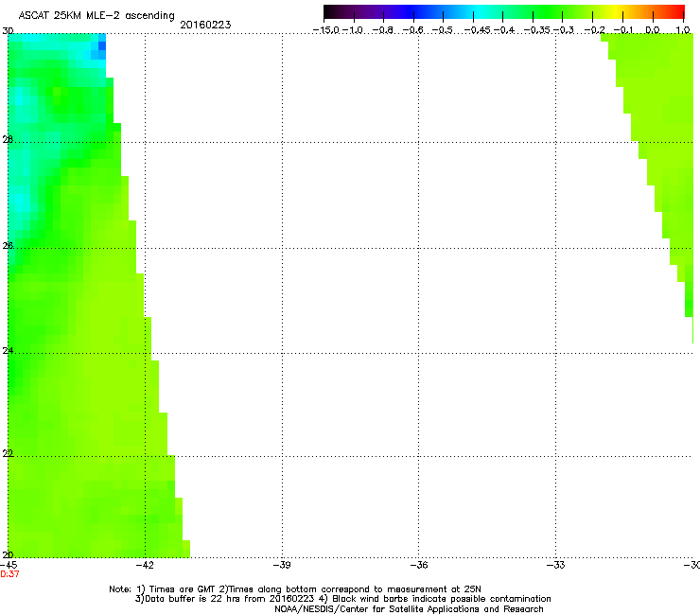The height and width of the screenshot is (615, 700).
Task: Click the note line about 'Data buffer is 22 hrs'
Action: click(x=342, y=599)
